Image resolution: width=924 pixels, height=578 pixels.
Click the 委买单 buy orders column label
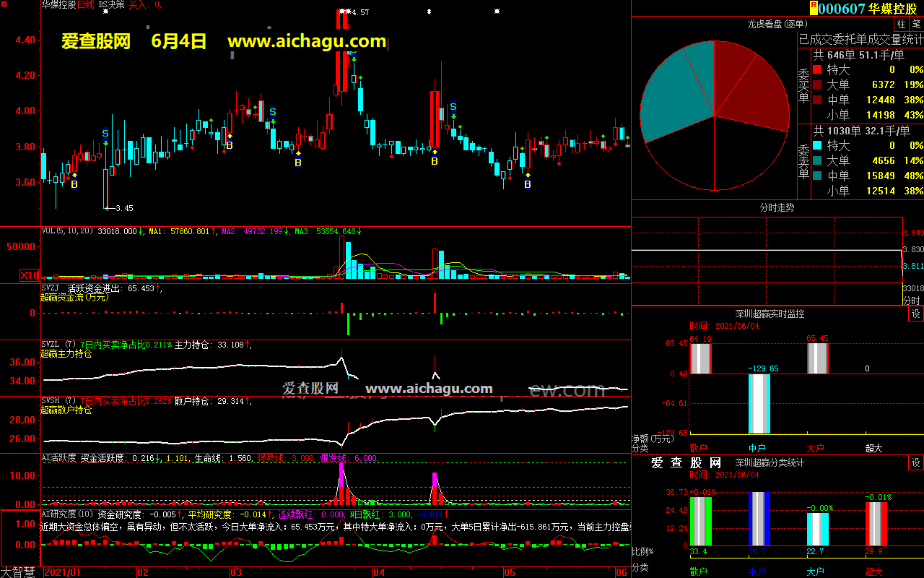(x=803, y=87)
